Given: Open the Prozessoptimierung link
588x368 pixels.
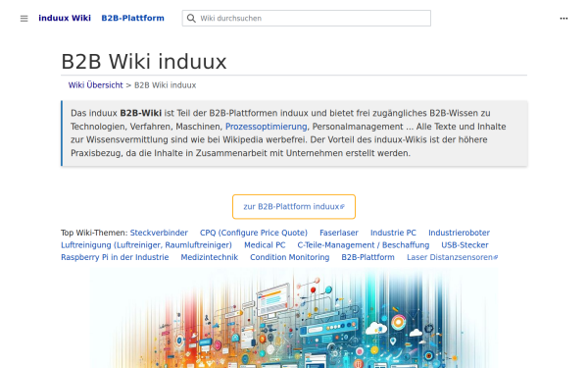Looking at the screenshot, I should [x=266, y=127].
